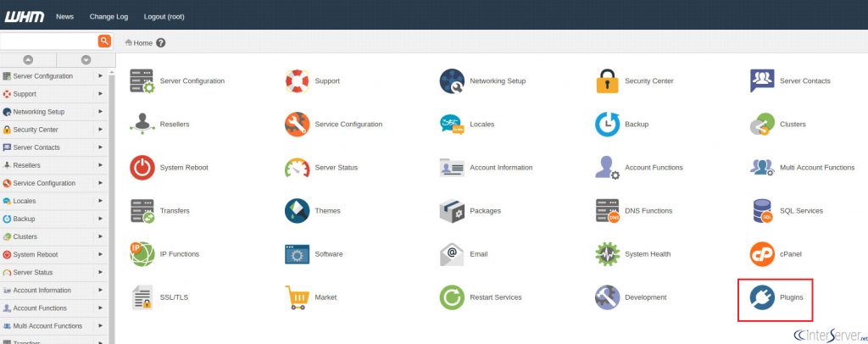Viewport: 868px width, 344px height.
Task: Expand all sidebar menus with down arrow
Action: tap(86, 59)
